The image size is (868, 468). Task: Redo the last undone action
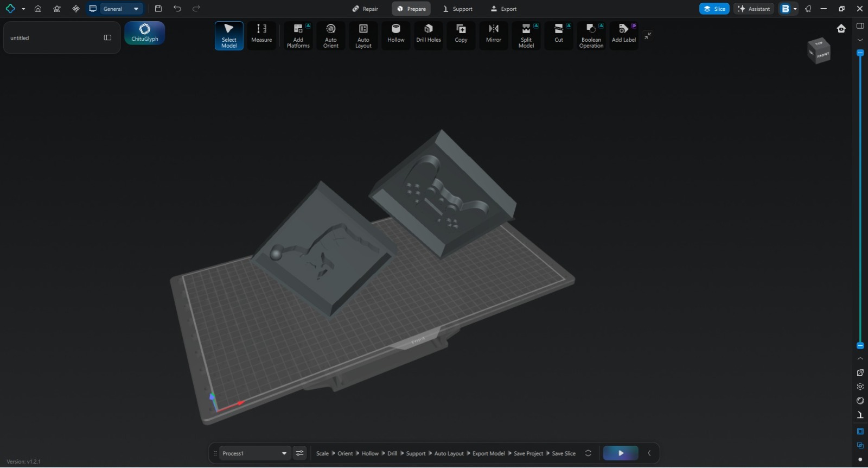click(x=196, y=9)
